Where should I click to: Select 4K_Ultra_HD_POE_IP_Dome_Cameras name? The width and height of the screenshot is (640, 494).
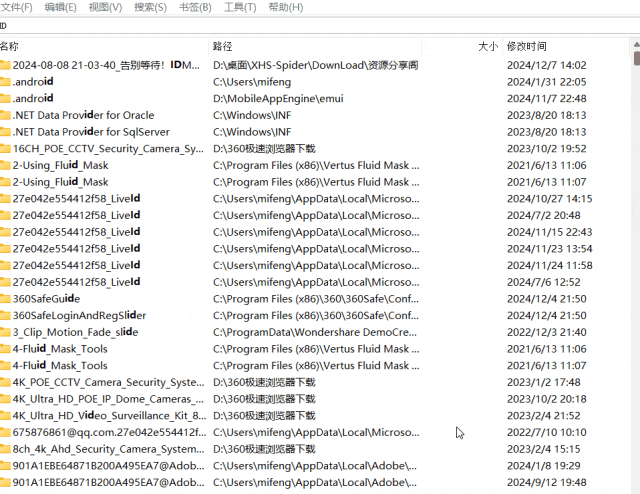click(108, 399)
